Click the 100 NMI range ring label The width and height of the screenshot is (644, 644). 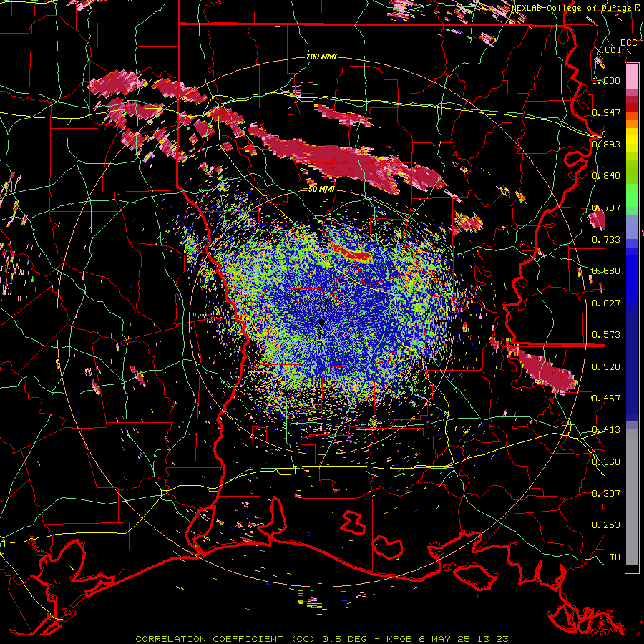[321, 57]
